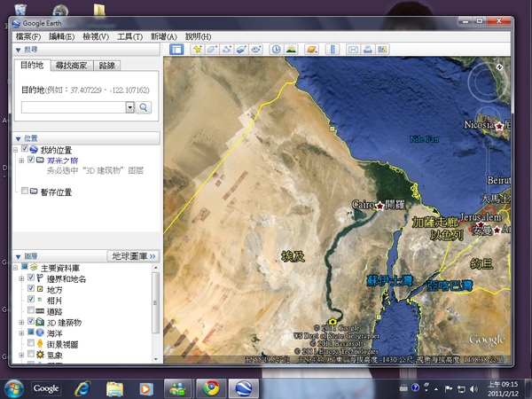Image resolution: width=532 pixels, height=399 pixels.
Task: Click the navigation look joystick ring
Action: tap(489, 82)
